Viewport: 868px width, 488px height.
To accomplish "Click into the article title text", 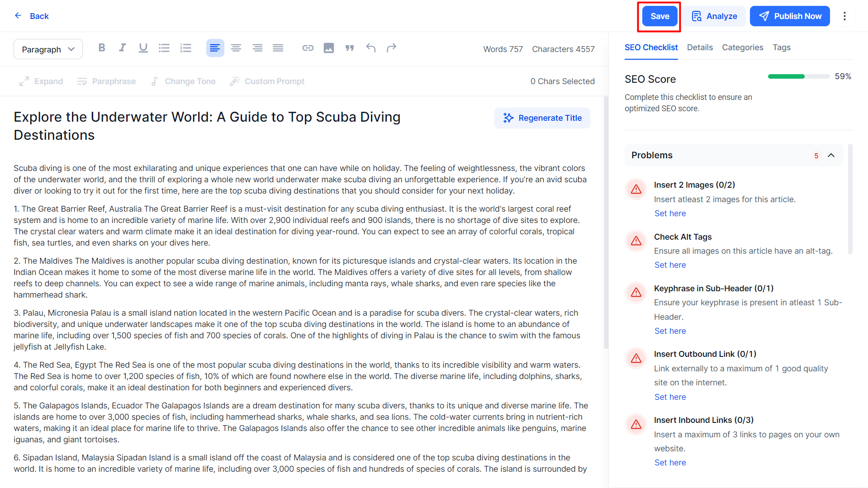I will (x=207, y=126).
